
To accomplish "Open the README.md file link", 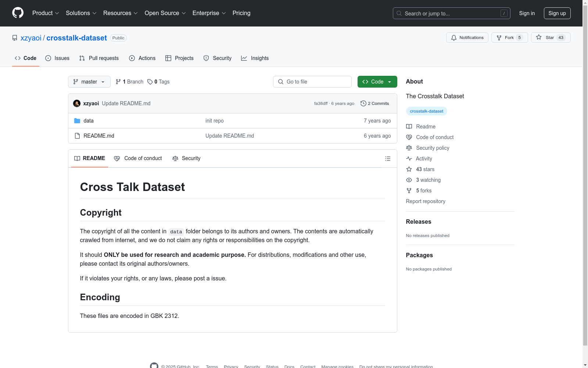I will [x=99, y=136].
